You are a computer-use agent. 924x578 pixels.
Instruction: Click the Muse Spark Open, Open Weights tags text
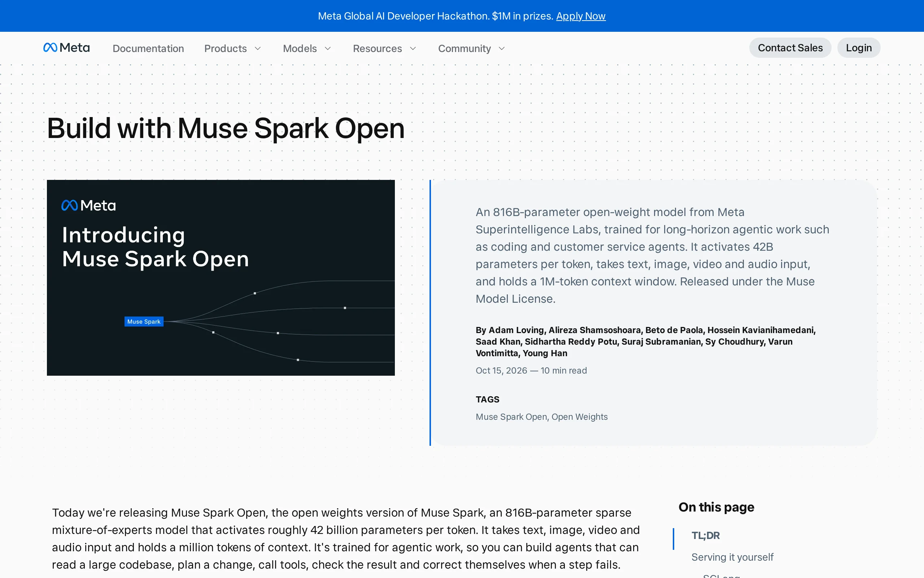click(541, 417)
